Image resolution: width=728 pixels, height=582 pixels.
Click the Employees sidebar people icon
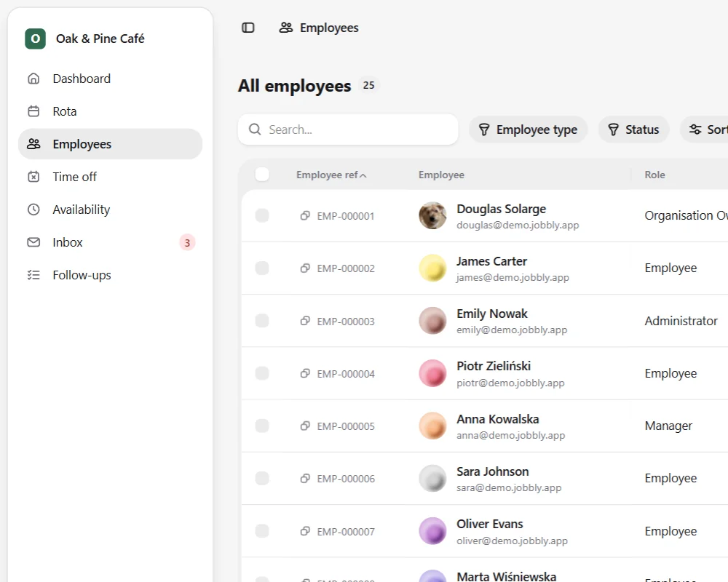tap(33, 144)
